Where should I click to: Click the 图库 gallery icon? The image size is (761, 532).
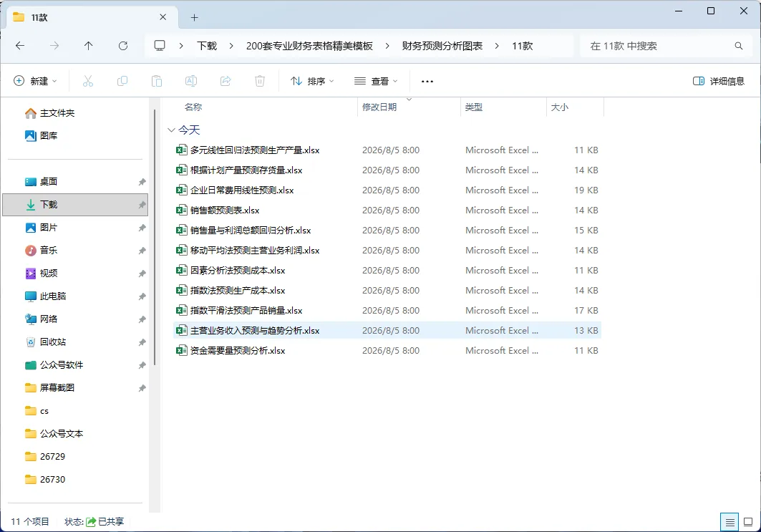click(x=31, y=136)
